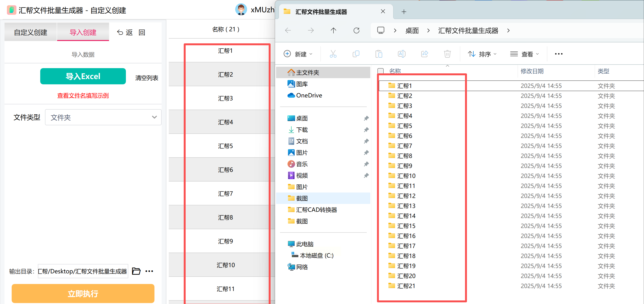The width and height of the screenshot is (644, 304).
Task: Click the Delete trash icon
Action: click(447, 54)
